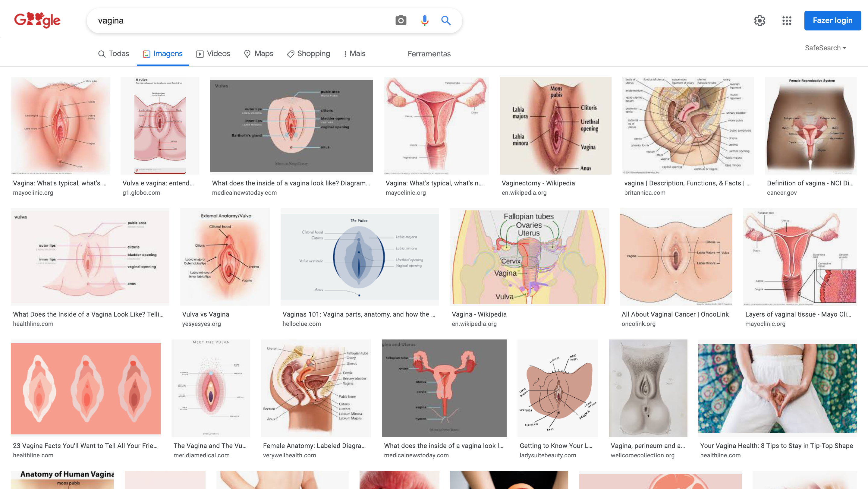868x489 pixels.
Task: Open the oncolink.org source link
Action: pos(638,324)
